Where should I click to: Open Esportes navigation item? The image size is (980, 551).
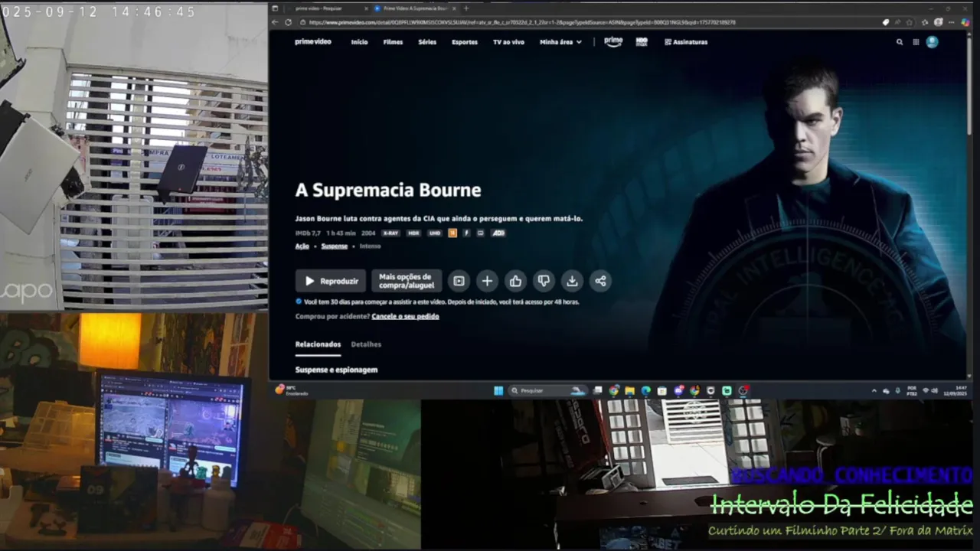(465, 42)
